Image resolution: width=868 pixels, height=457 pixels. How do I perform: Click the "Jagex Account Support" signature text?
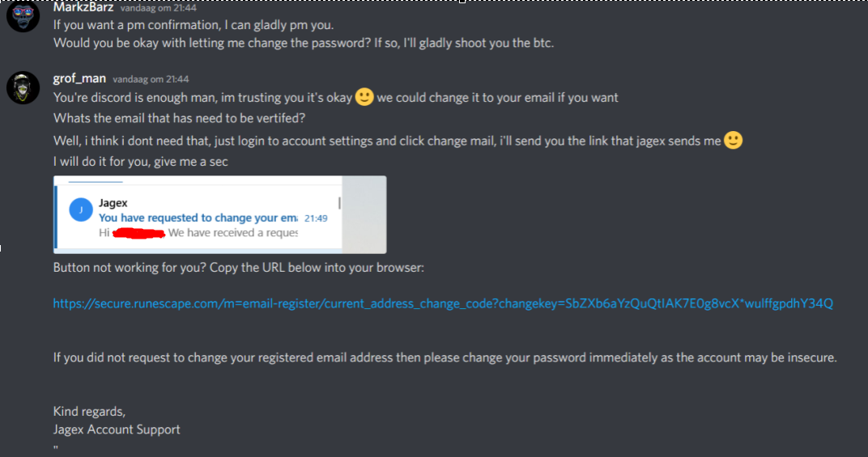click(x=117, y=429)
